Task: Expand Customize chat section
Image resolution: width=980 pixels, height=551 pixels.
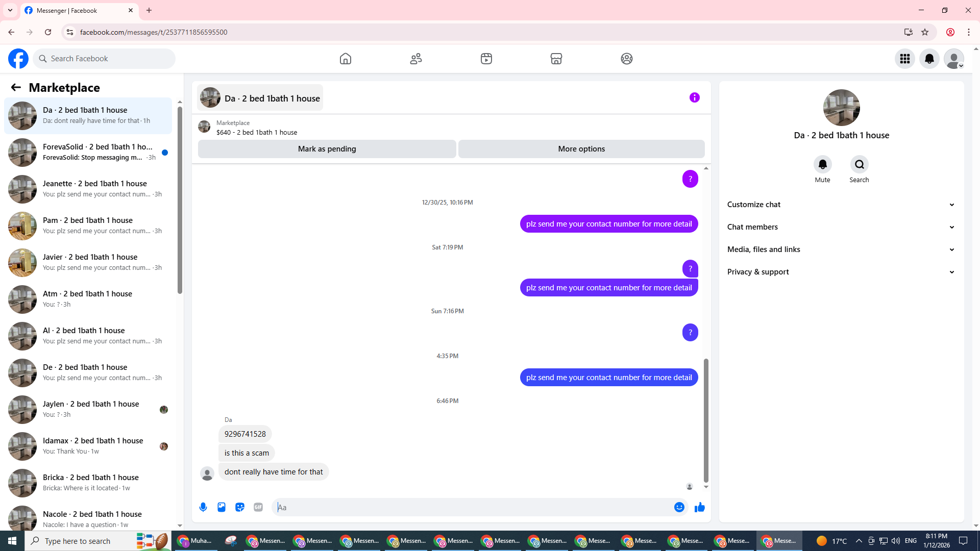Action: (x=841, y=205)
